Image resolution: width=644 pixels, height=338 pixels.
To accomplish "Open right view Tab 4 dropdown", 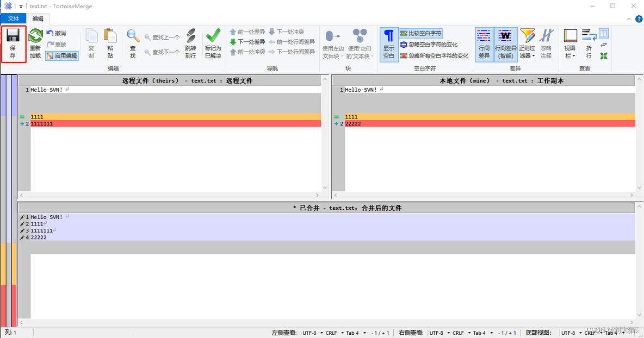I will tap(482, 333).
